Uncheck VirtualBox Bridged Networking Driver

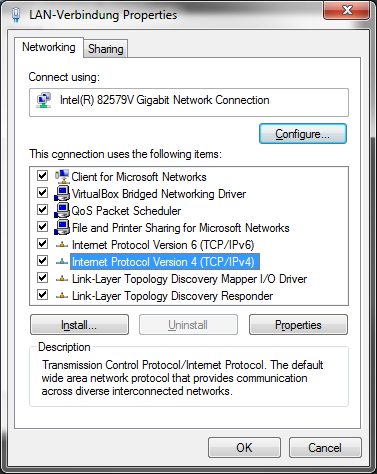[42, 192]
